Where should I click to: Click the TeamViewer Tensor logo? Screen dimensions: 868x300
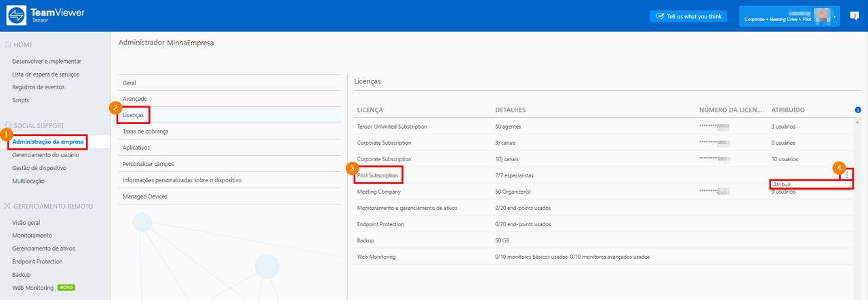point(47,16)
